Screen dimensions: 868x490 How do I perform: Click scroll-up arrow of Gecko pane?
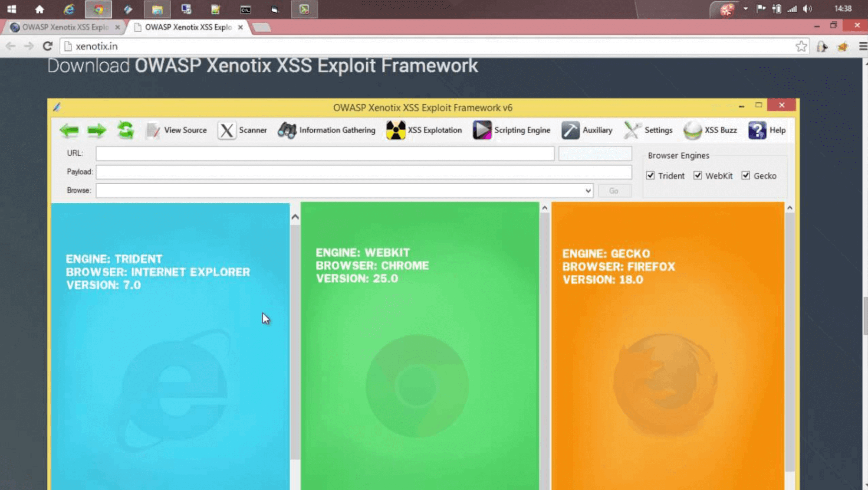pos(790,208)
